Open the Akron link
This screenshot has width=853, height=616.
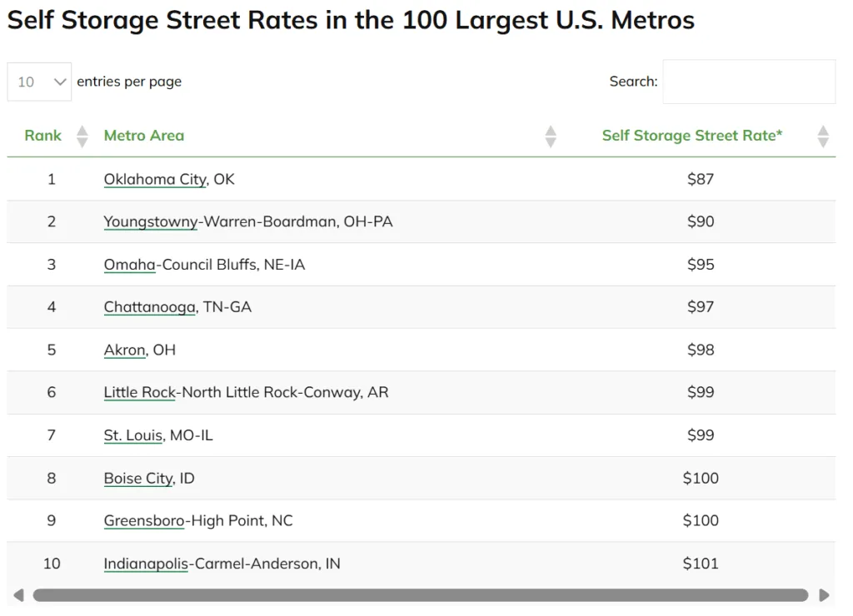pyautogui.click(x=123, y=350)
